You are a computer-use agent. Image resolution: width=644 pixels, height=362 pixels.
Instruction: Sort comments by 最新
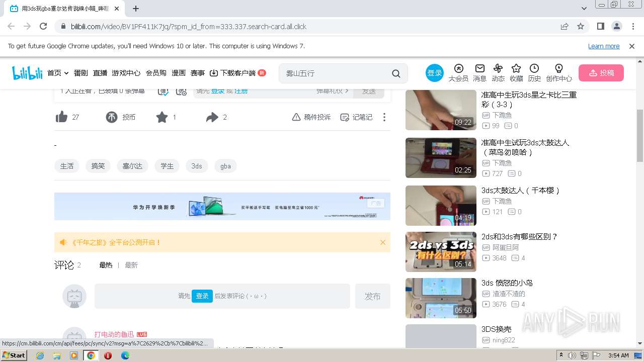coord(131,265)
